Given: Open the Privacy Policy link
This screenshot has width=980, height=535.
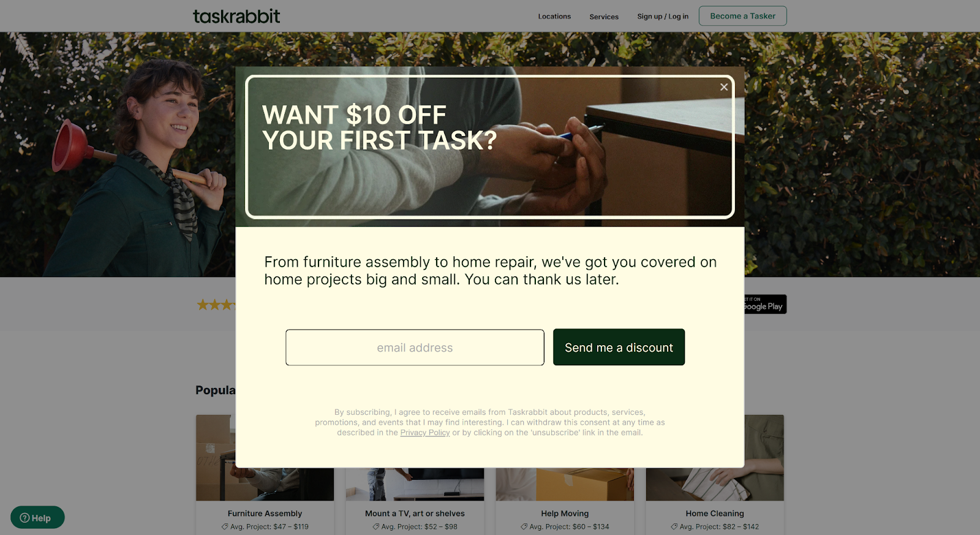Looking at the screenshot, I should pyautogui.click(x=425, y=433).
